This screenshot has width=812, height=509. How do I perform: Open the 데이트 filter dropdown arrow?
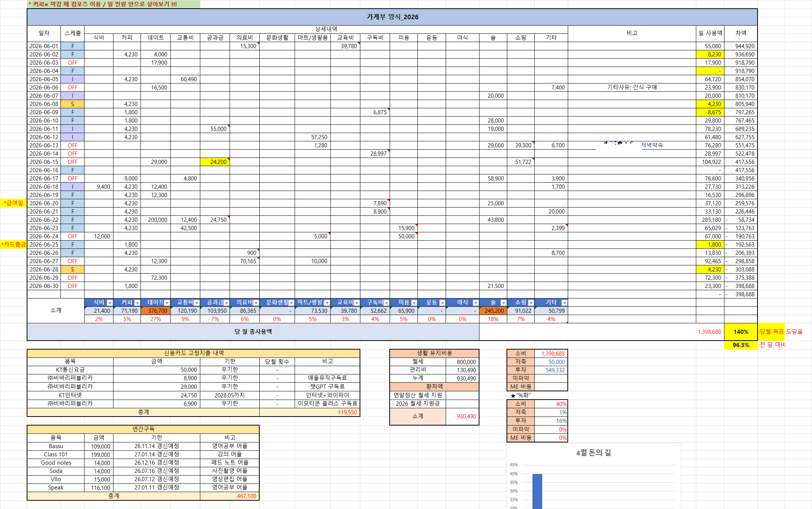(167, 303)
